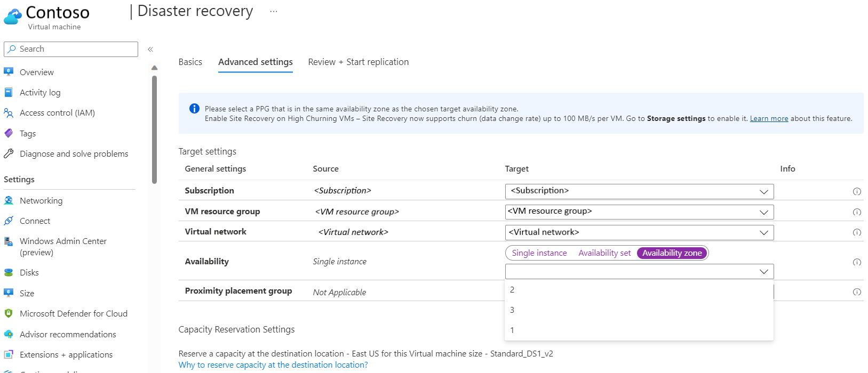Click info icon in Subscription row
Image resolution: width=868 pixels, height=373 pixels.
857,191
